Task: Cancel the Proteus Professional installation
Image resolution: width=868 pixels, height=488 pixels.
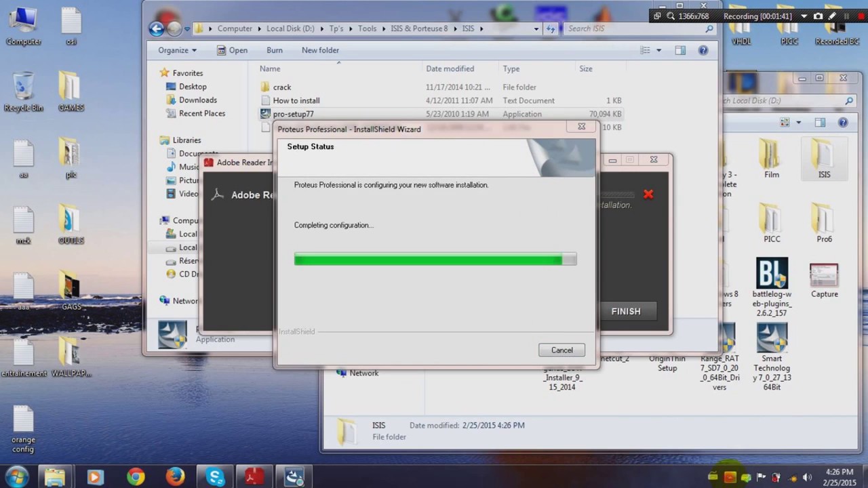Action: tap(561, 350)
